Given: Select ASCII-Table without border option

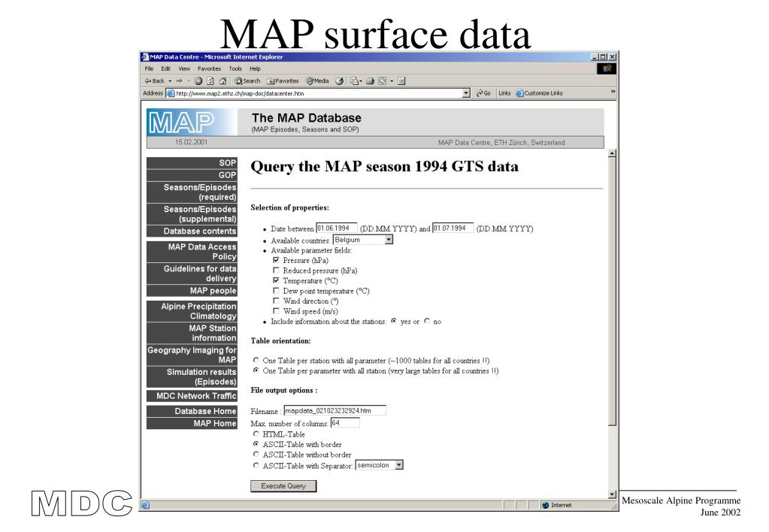Looking at the screenshot, I should click(x=256, y=454).
